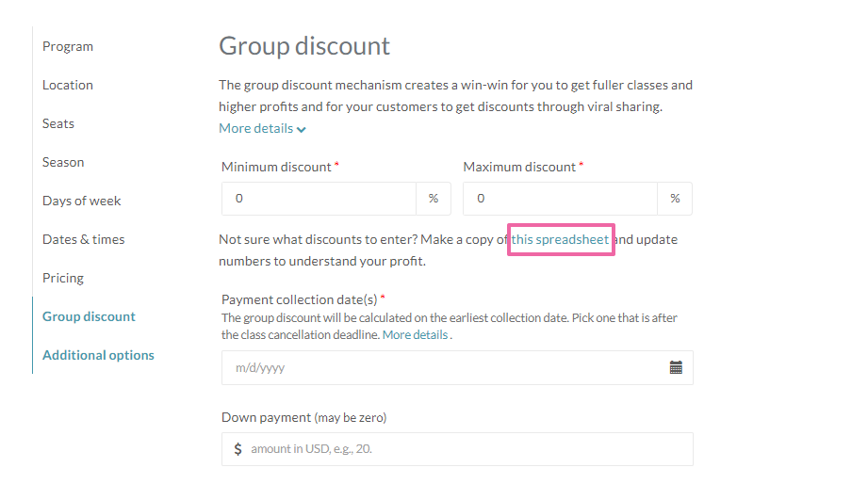Image resolution: width=868 pixels, height=500 pixels.
Task: Focus the Maximum discount field
Action: click(560, 199)
